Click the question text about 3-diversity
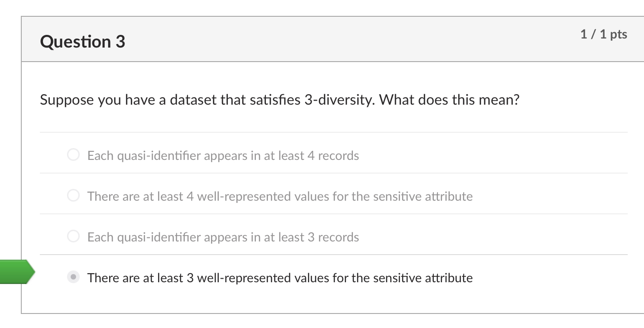Viewport: 644px width, 328px height. (279, 99)
